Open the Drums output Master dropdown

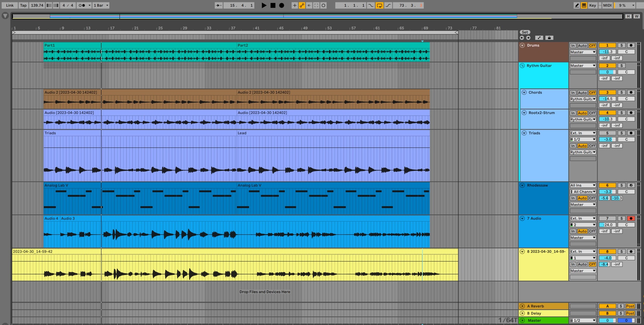click(x=583, y=52)
